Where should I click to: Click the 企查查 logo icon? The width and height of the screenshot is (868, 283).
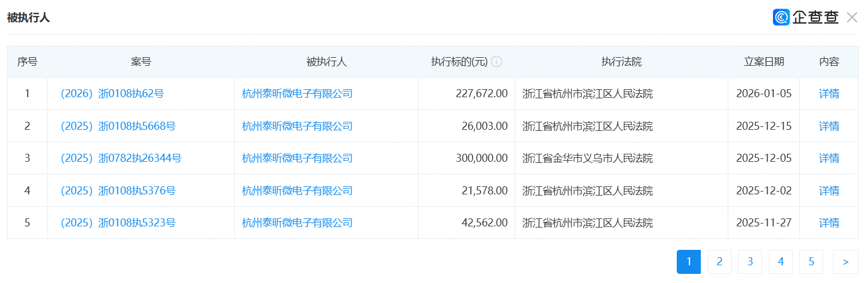click(x=781, y=17)
